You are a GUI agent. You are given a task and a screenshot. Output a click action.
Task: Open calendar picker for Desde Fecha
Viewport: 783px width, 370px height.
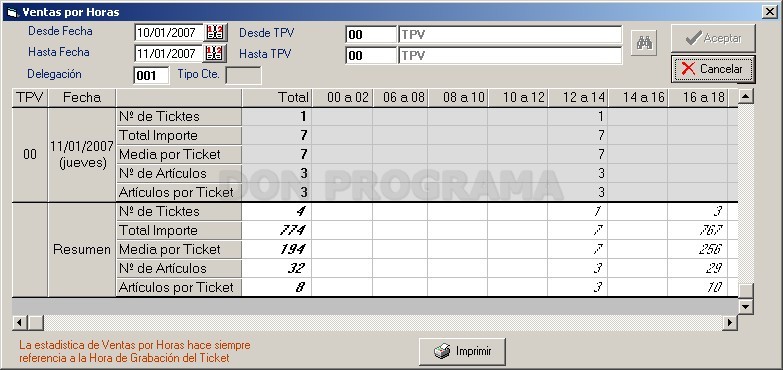click(216, 33)
